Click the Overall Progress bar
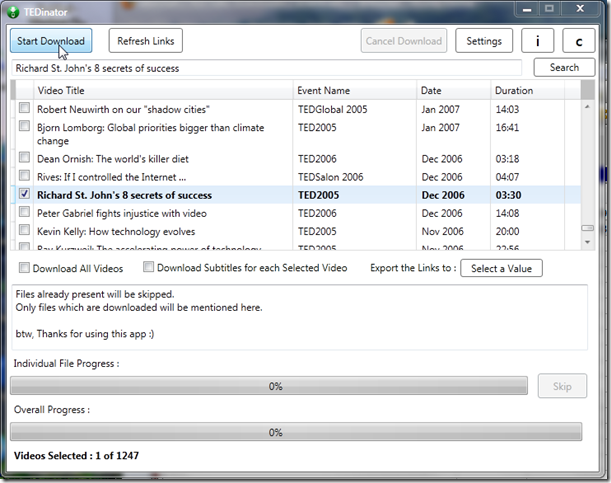 click(x=296, y=432)
